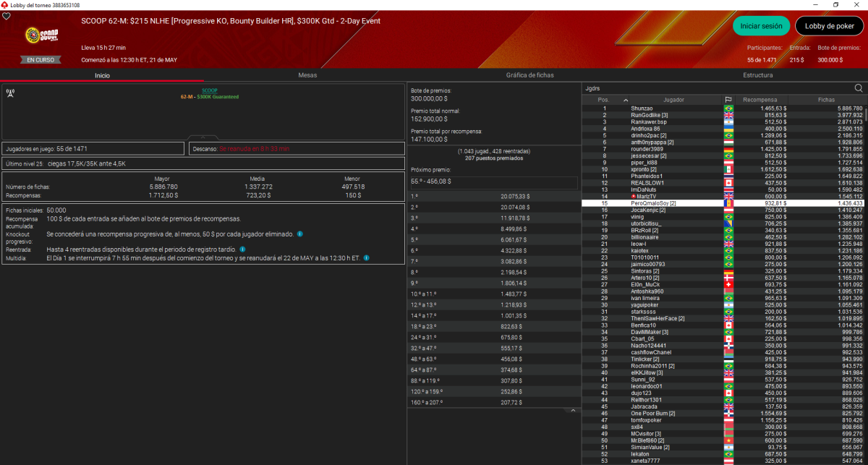Viewport: 868px width, 465px height.
Task: Click the flag in Shunzao's row
Action: (728, 108)
